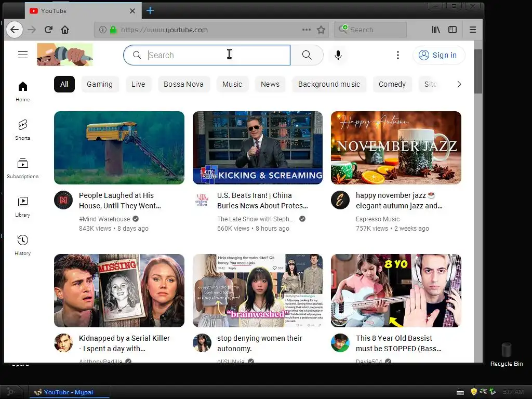This screenshot has height=399, width=532.
Task: Open a new tab with plus button
Action: pyautogui.click(x=150, y=10)
